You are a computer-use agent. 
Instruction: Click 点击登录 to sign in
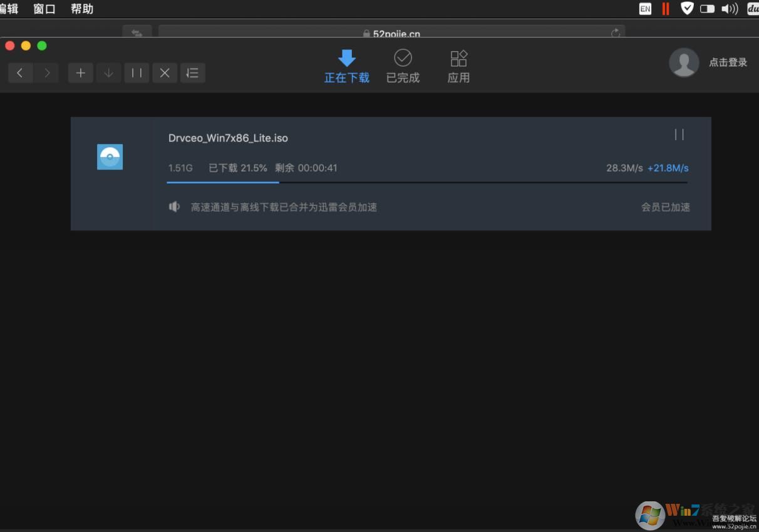728,63
